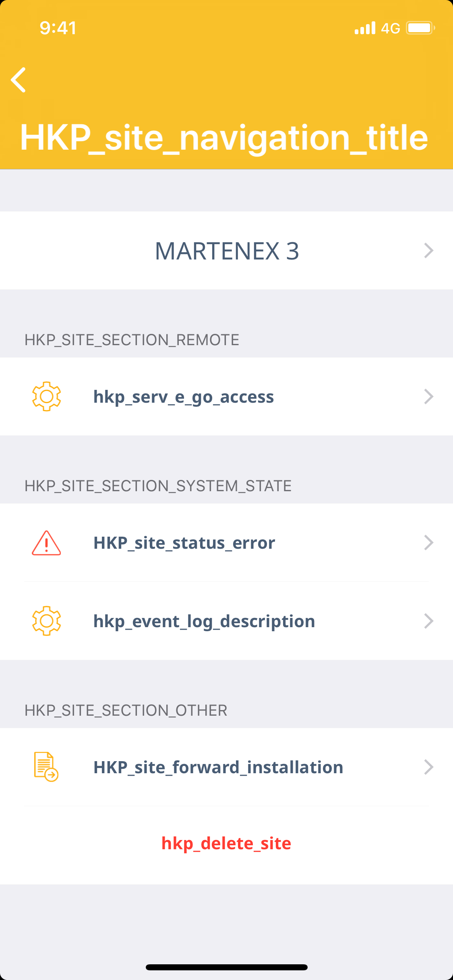Open HKP_site_status_error entry
The height and width of the screenshot is (980, 453).
coord(184,543)
